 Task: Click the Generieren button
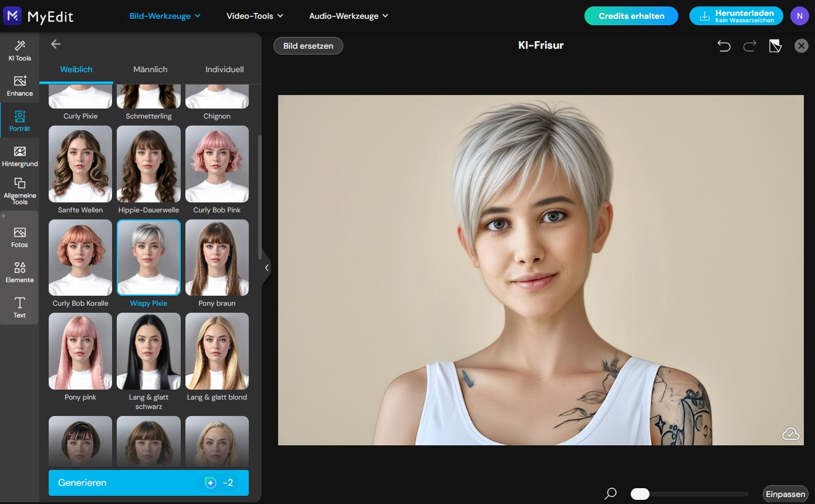coord(148,482)
